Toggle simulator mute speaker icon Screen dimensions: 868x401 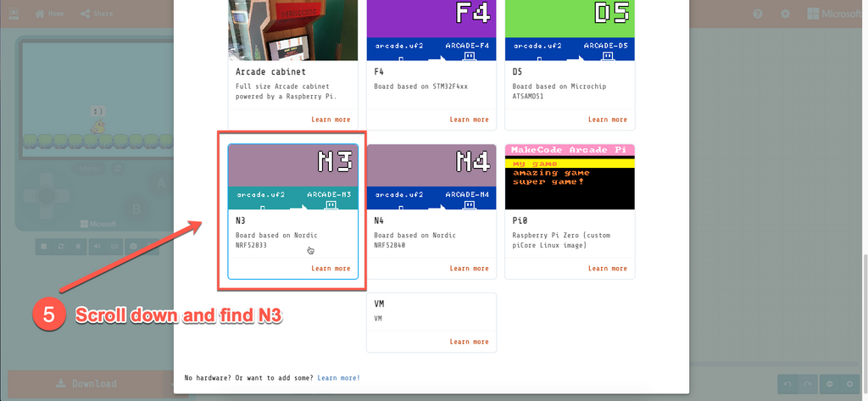(97, 247)
